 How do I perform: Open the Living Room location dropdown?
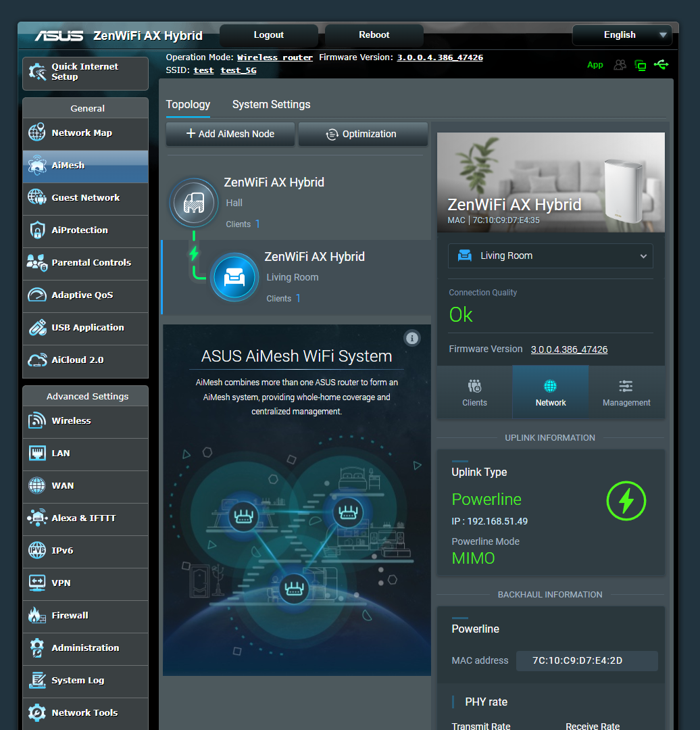(x=550, y=256)
